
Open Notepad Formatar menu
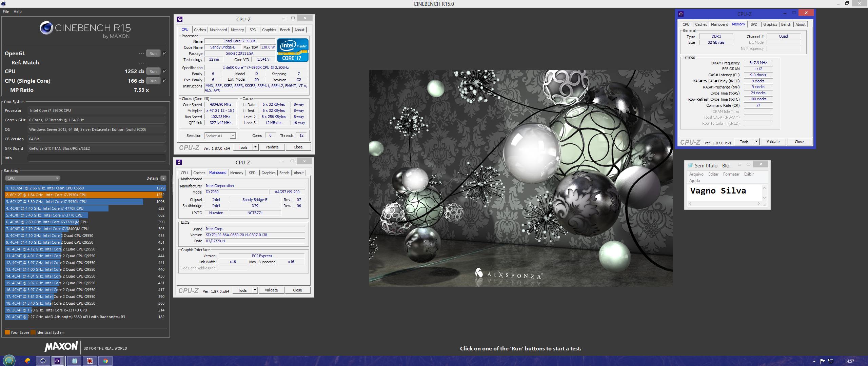pos(731,174)
